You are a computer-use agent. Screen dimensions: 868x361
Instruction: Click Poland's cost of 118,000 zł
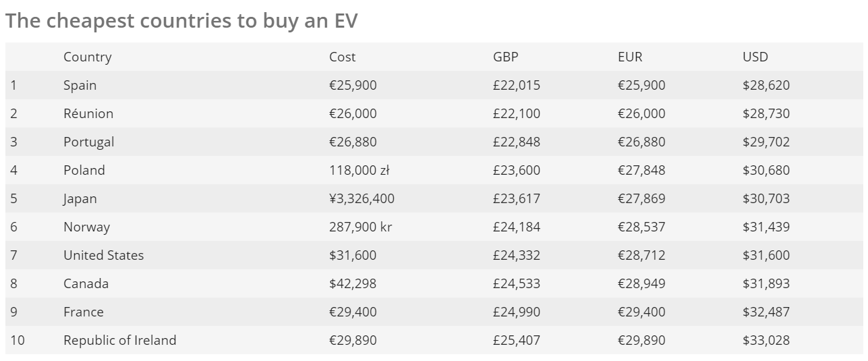tap(359, 171)
